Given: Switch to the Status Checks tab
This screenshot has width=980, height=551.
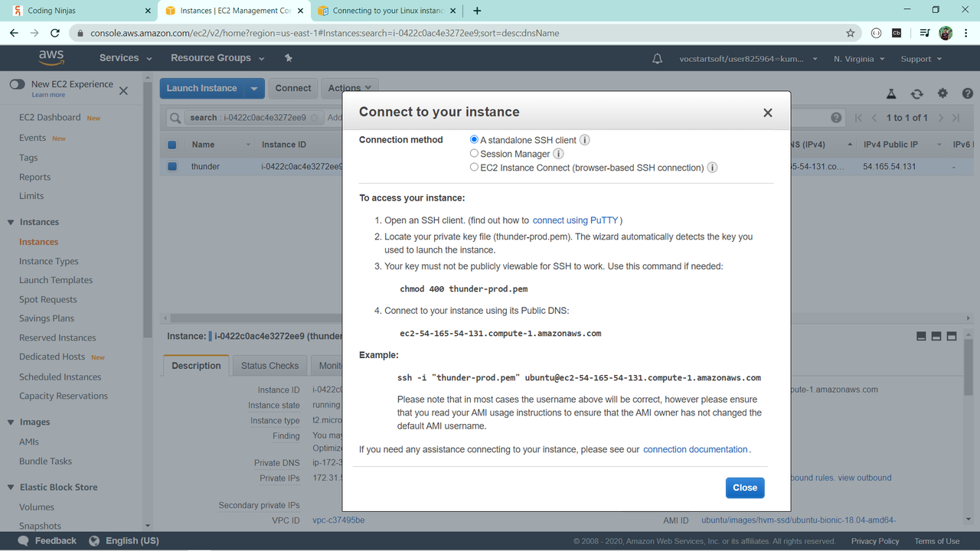Looking at the screenshot, I should (269, 365).
